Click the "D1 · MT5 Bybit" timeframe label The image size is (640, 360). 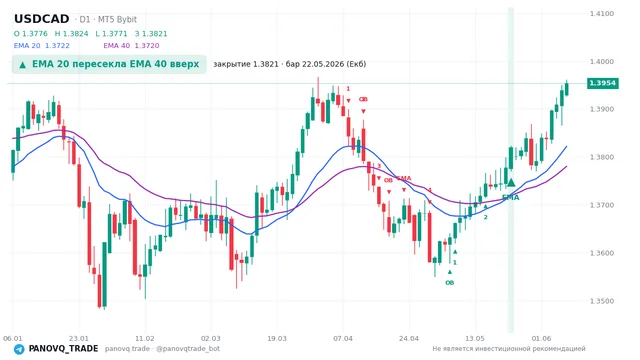(108, 19)
